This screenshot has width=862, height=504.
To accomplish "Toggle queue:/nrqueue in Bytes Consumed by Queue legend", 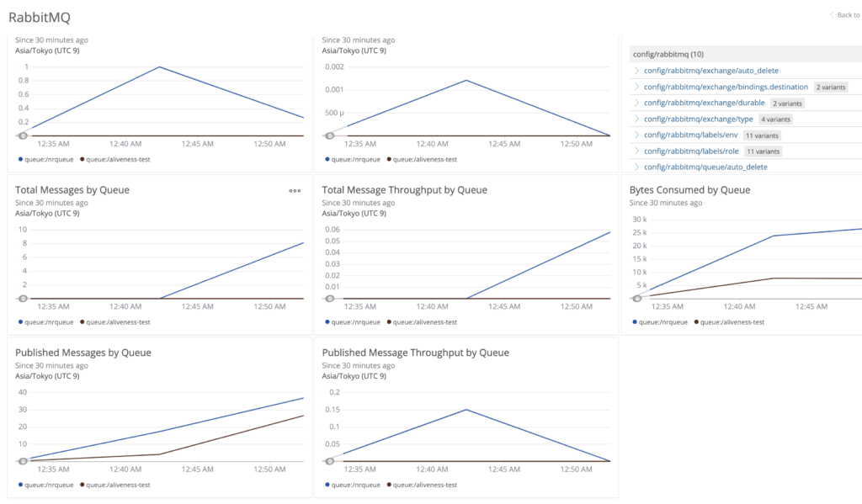I will pos(660,322).
